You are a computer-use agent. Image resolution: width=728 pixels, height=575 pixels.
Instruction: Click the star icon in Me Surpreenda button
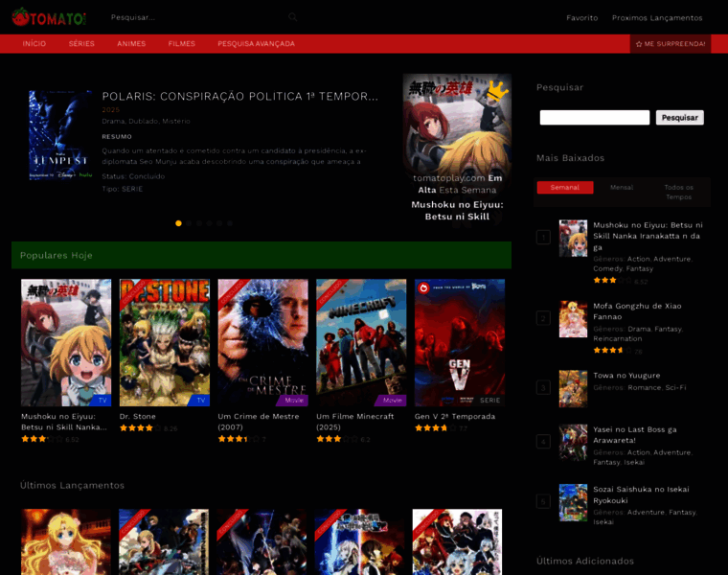click(x=639, y=44)
